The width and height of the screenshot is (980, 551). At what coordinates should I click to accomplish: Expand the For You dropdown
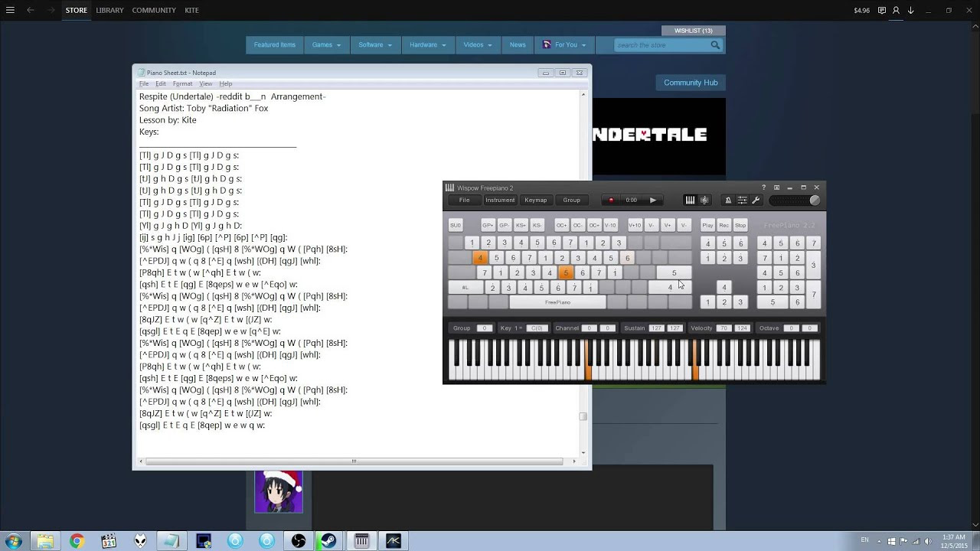coord(564,45)
